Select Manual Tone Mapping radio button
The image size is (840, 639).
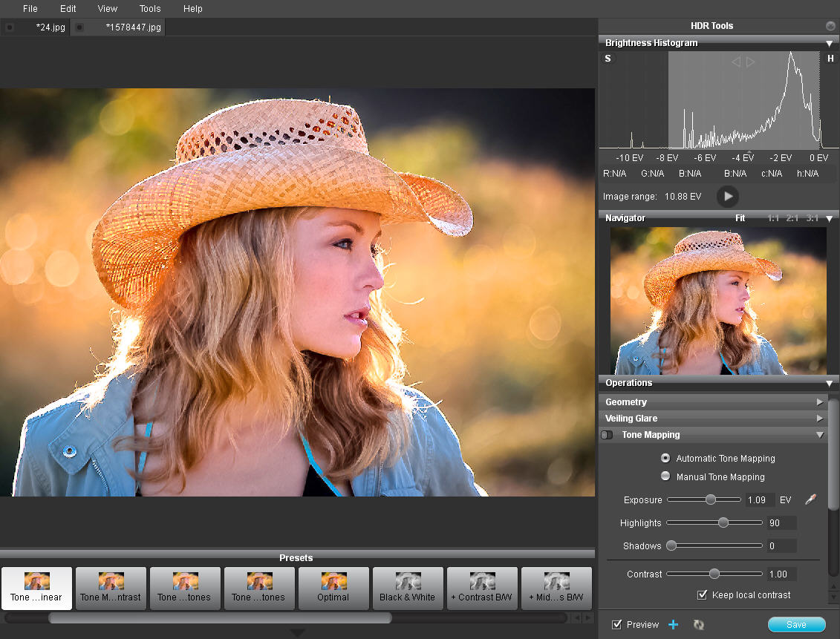point(665,476)
